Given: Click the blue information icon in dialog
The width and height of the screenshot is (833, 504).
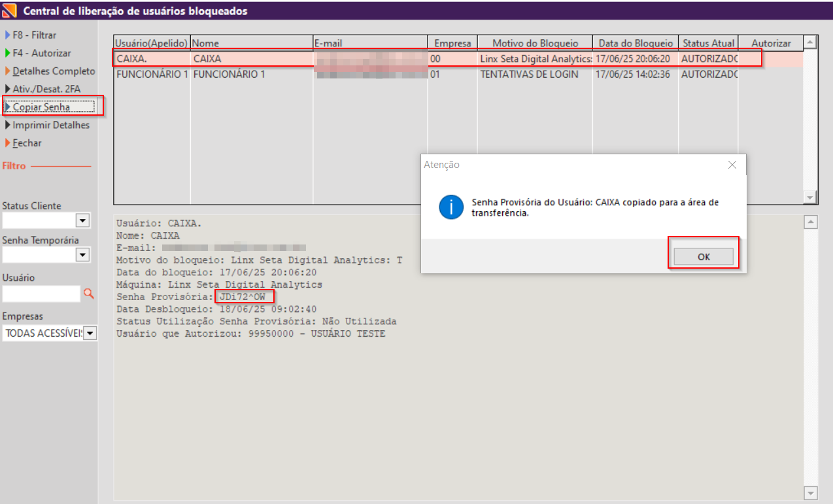Looking at the screenshot, I should click(x=451, y=207).
